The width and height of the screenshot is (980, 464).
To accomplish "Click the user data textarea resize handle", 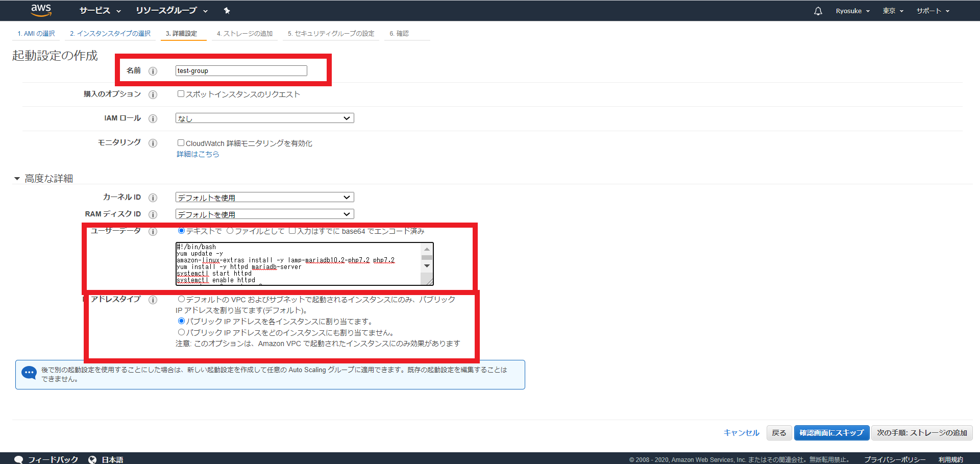I will tap(429, 281).
